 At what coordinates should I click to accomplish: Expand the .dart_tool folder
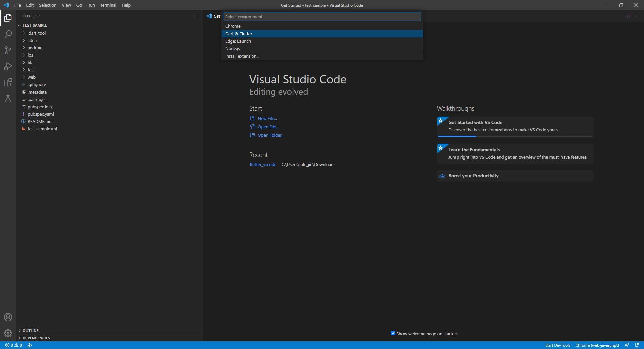pos(24,33)
